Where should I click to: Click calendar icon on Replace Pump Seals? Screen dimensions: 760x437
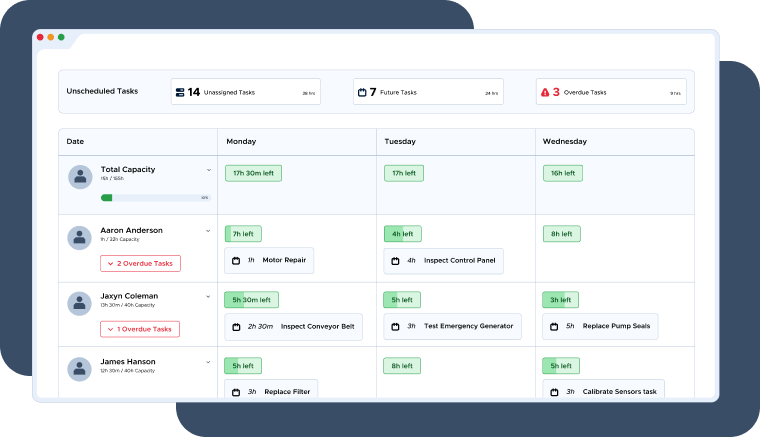[x=554, y=326]
